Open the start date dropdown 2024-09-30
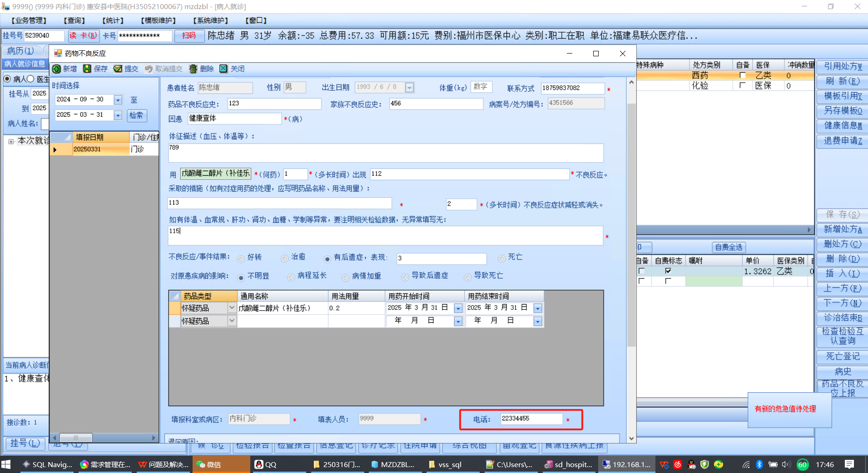 118,100
